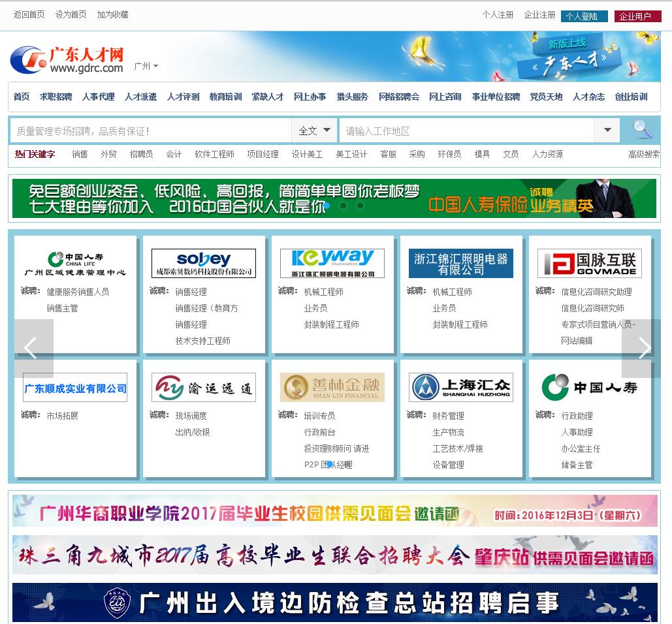Select hot keyword 销售
Screen dimensions: 672x624
(x=80, y=154)
